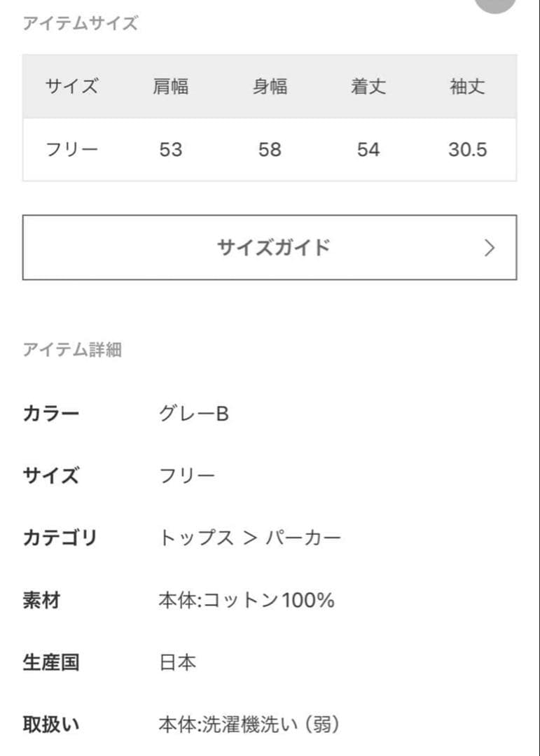Click the sleeve length value 30.5
The height and width of the screenshot is (756, 540).
coord(467,148)
